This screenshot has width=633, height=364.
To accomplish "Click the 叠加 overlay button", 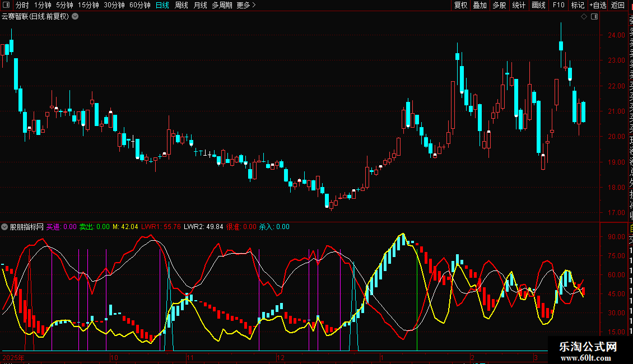I will click(x=480, y=5).
